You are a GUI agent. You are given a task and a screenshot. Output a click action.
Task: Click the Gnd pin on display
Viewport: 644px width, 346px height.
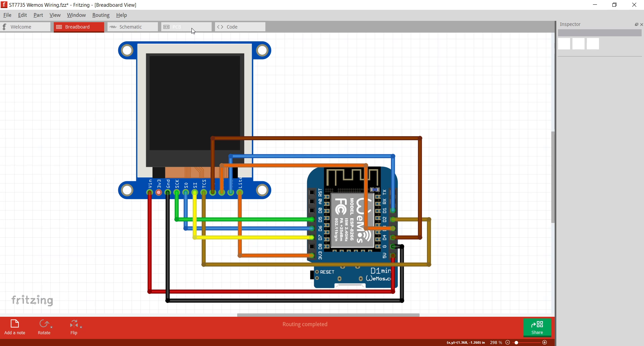168,192
